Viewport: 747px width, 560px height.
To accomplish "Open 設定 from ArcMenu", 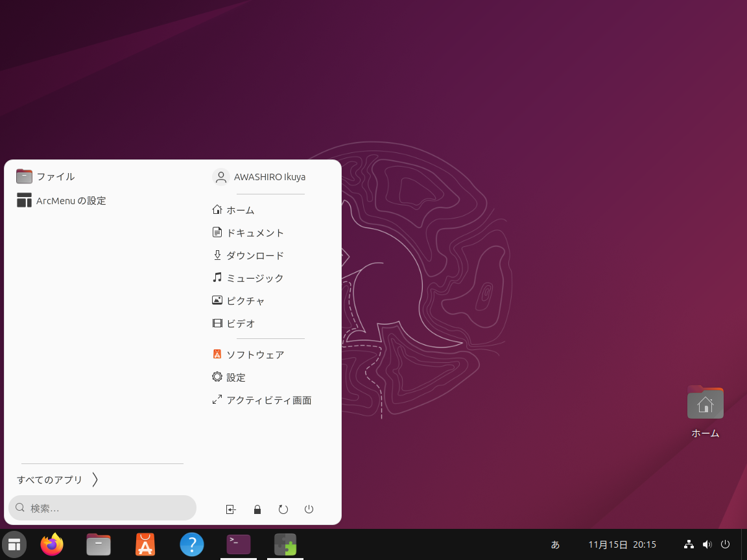I will pyautogui.click(x=235, y=377).
